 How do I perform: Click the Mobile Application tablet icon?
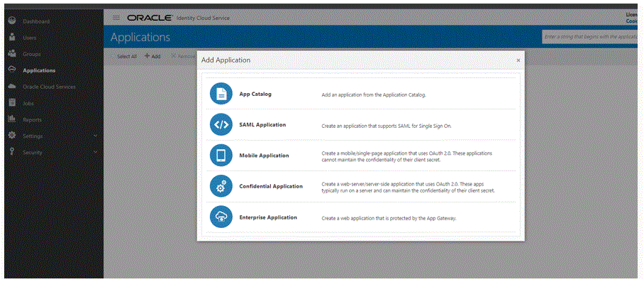tap(221, 156)
